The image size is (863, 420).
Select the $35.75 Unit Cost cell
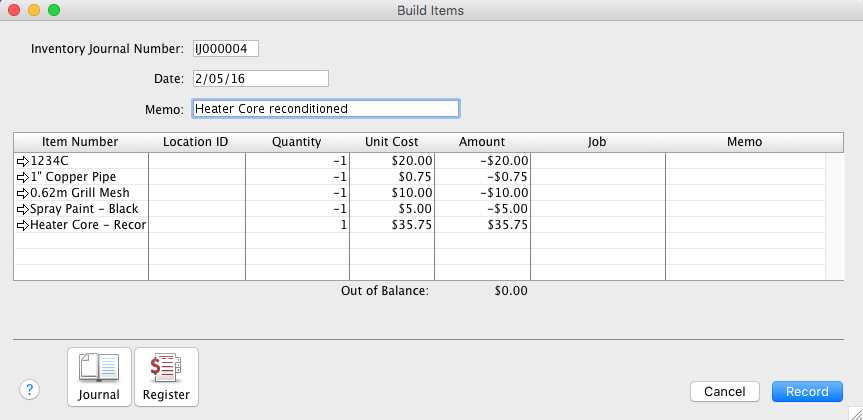pos(392,226)
